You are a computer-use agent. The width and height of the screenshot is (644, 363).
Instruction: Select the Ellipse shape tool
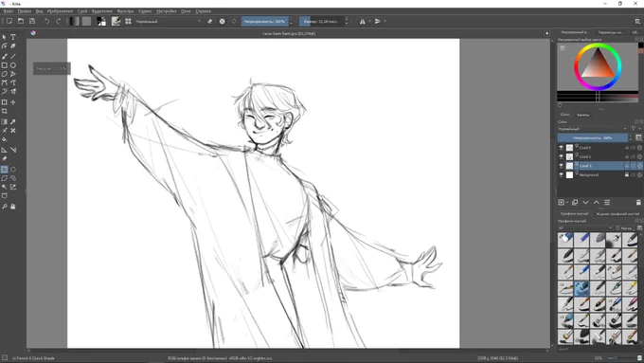13,65
